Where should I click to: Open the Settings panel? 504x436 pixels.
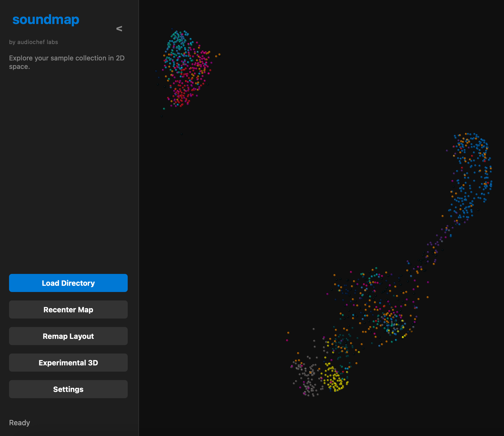pyautogui.click(x=68, y=389)
